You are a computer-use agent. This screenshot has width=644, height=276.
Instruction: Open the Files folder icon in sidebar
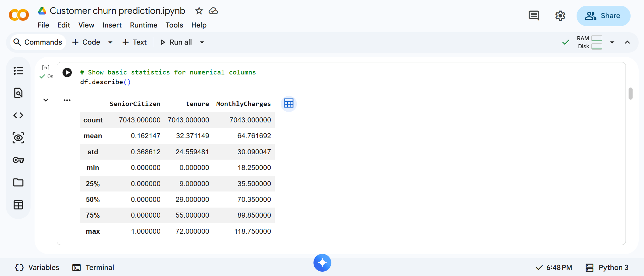(x=18, y=182)
